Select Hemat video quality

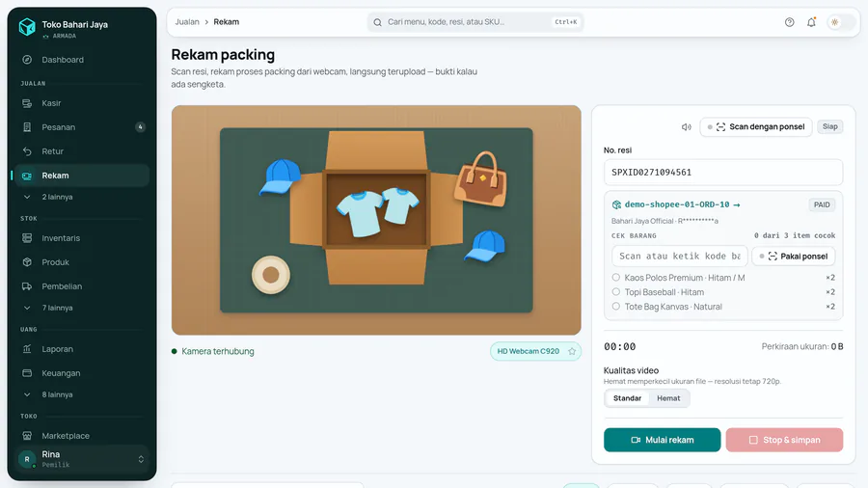[x=668, y=398]
